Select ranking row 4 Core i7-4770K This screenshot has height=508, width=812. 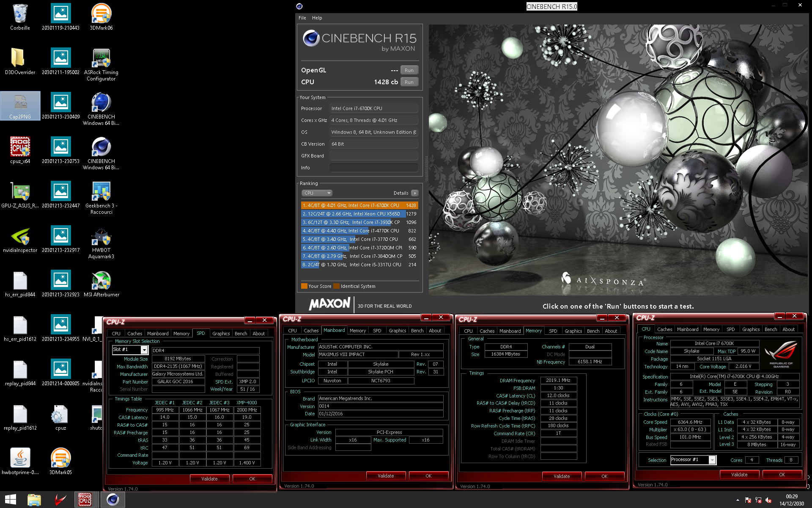pyautogui.click(x=359, y=231)
